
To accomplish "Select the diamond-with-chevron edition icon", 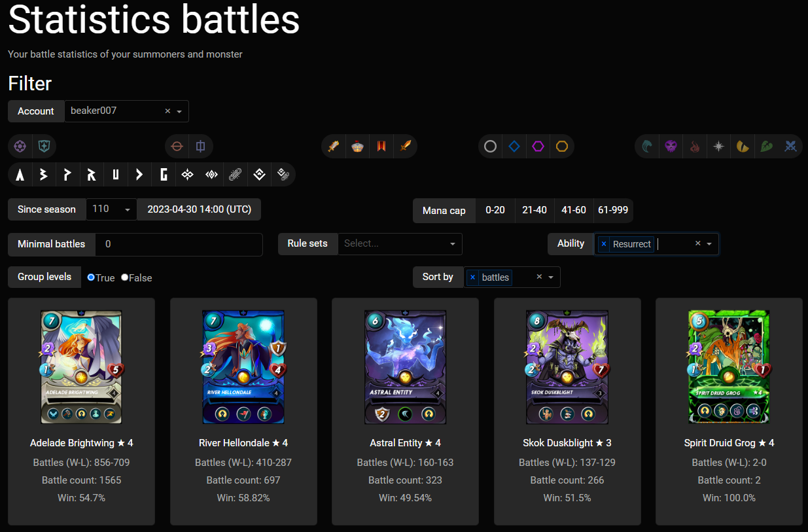I will pos(260,175).
